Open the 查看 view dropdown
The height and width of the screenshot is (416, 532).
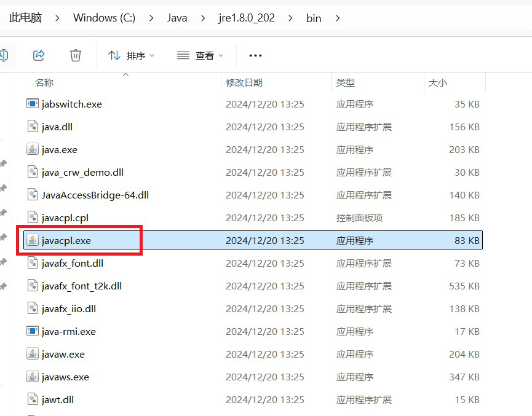pyautogui.click(x=200, y=55)
